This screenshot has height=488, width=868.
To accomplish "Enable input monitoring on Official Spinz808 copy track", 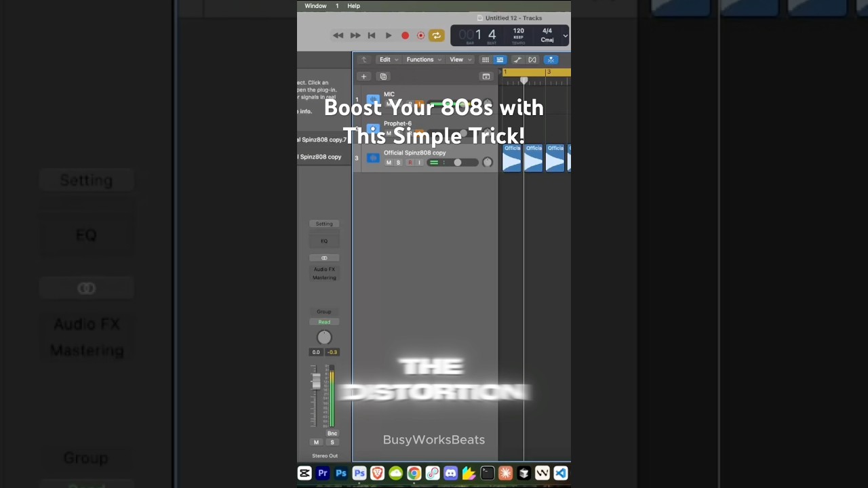I will tap(419, 163).
